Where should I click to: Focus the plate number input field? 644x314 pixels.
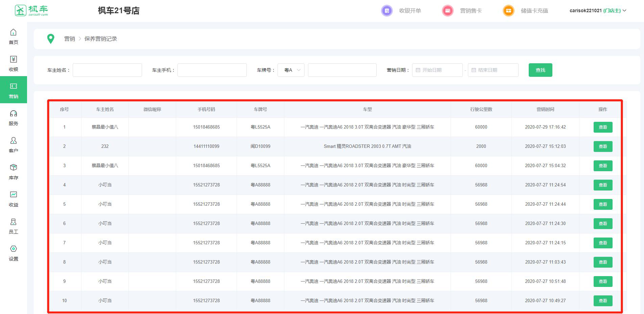click(x=342, y=70)
